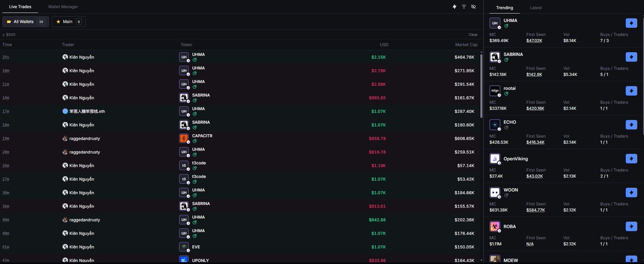Open the SABRINA token logo in the Trending panel
This screenshot has width=644, height=264.
495,57
